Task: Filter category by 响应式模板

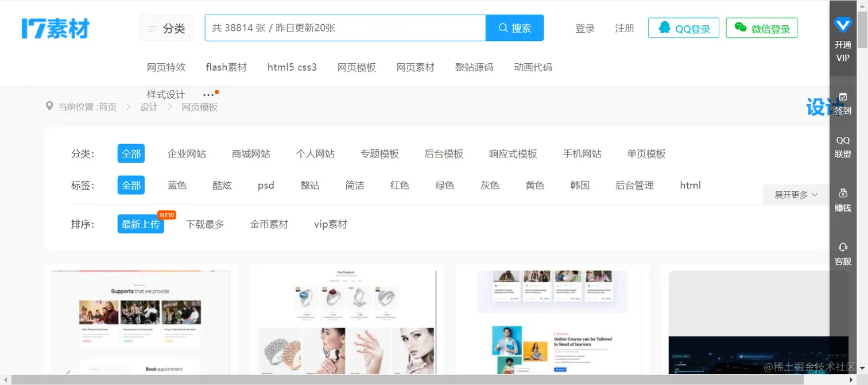Action: (x=513, y=154)
